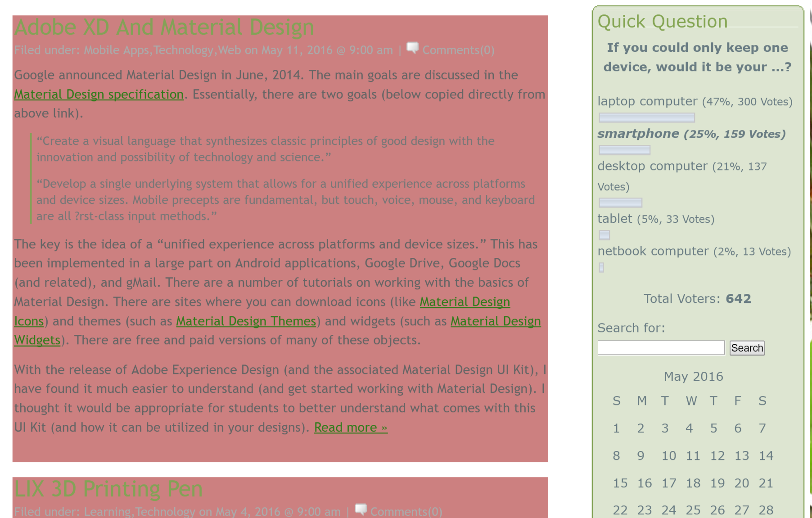Open Comments(0) for LIX 3D Printing Pen
812x518 pixels.
406,512
